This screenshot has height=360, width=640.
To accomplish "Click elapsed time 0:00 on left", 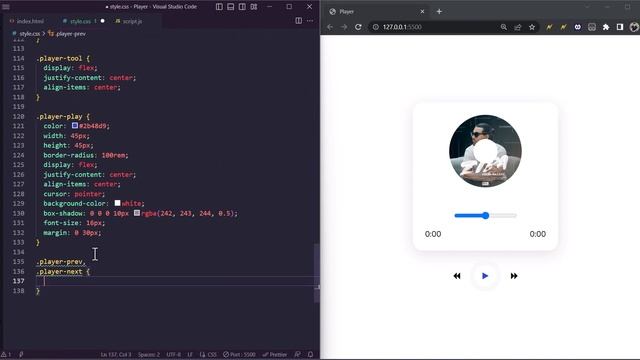I will [433, 234].
